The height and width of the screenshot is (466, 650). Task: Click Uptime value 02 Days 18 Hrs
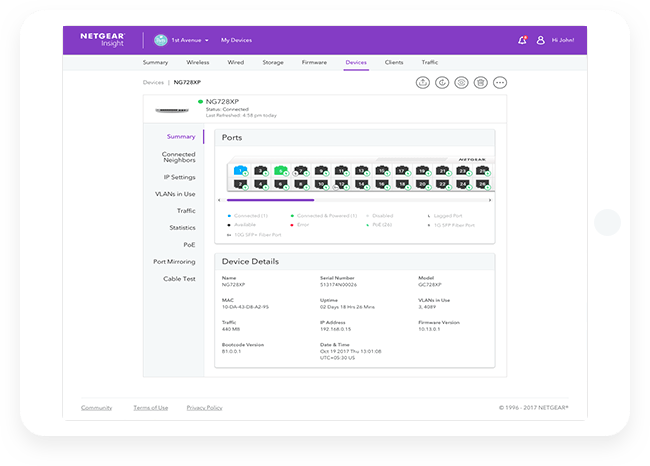tap(347, 307)
